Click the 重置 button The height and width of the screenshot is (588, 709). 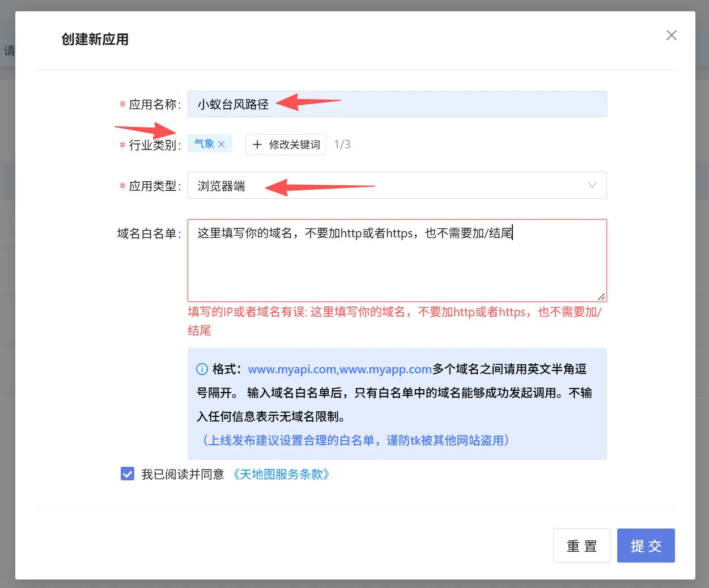[581, 546]
